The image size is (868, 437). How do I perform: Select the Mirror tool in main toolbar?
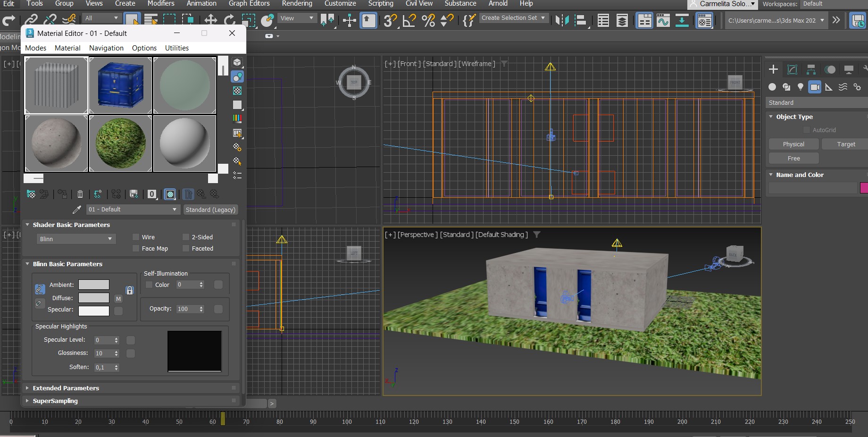[x=562, y=20]
